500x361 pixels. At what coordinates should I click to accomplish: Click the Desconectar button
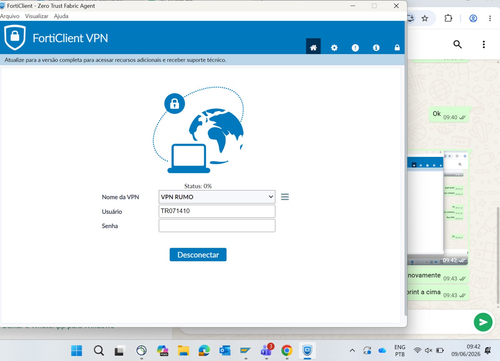tap(198, 255)
